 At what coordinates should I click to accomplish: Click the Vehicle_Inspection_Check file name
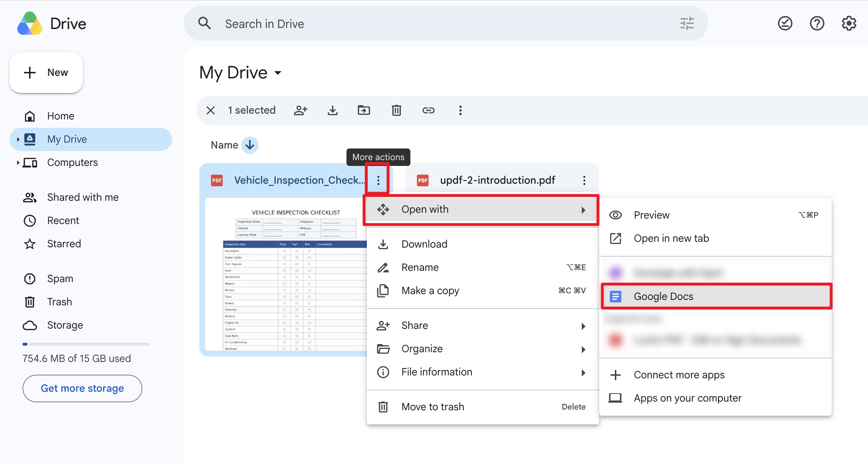(299, 180)
